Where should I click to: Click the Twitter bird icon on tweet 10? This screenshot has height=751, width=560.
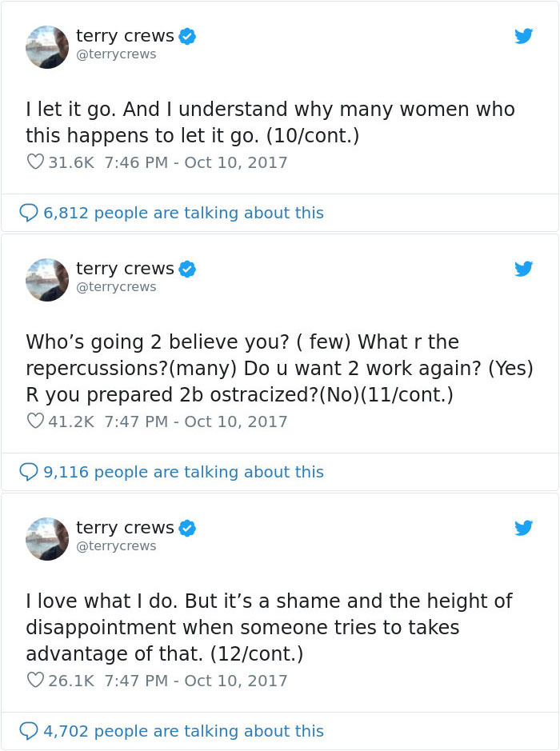tap(523, 35)
